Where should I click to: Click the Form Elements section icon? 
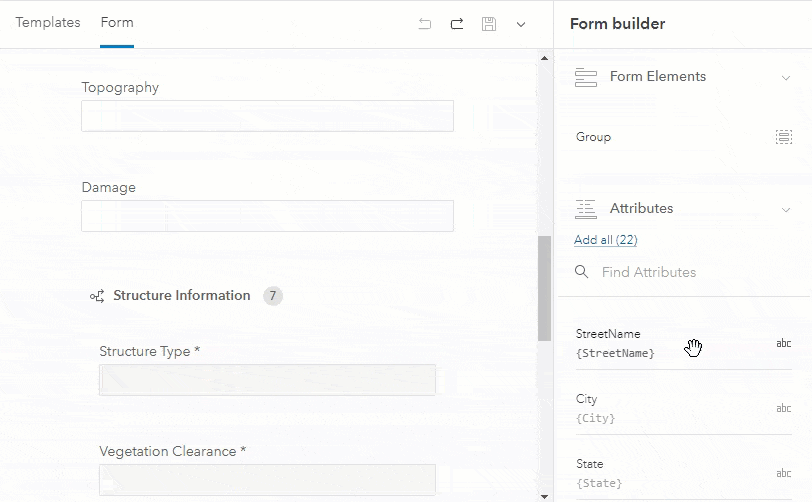click(586, 77)
